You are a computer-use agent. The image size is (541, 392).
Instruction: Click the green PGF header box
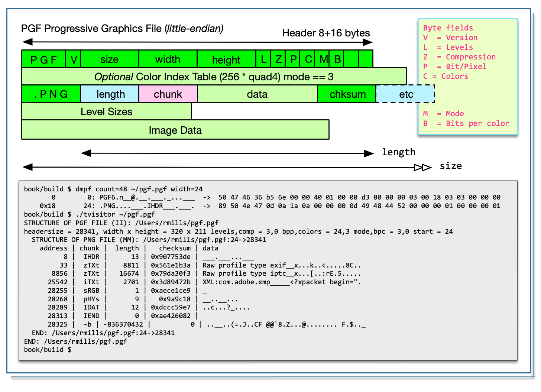point(43,59)
